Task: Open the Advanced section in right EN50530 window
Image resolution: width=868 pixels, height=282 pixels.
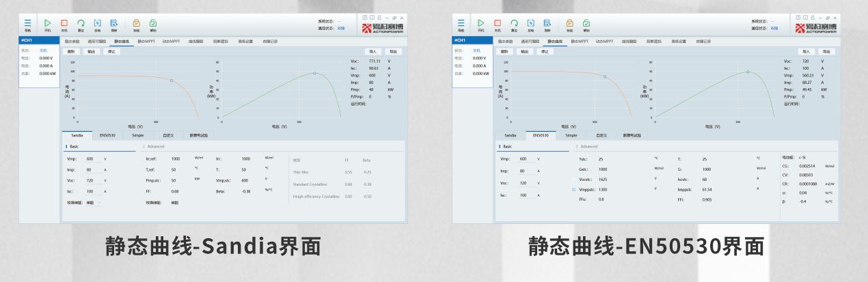Action: coord(588,146)
